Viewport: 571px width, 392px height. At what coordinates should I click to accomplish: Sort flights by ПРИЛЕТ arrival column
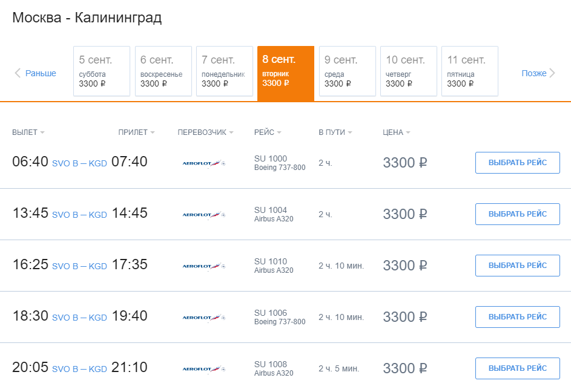136,132
